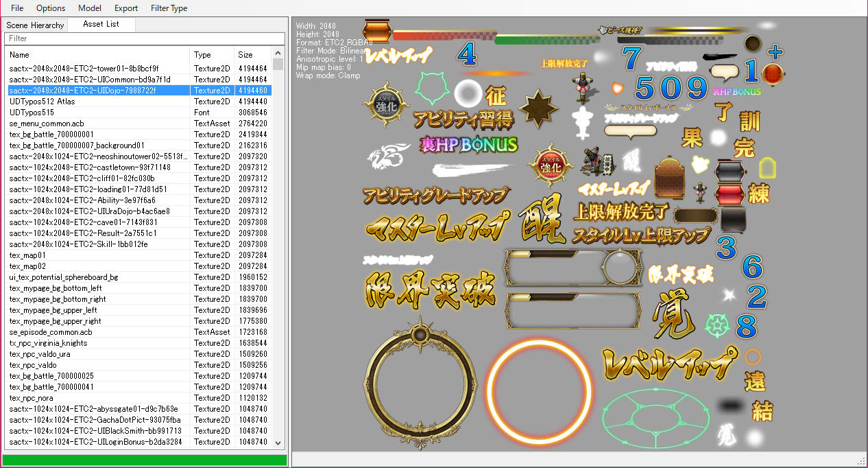
Task: Select the UDTypos515 font asset
Action: pos(139,113)
